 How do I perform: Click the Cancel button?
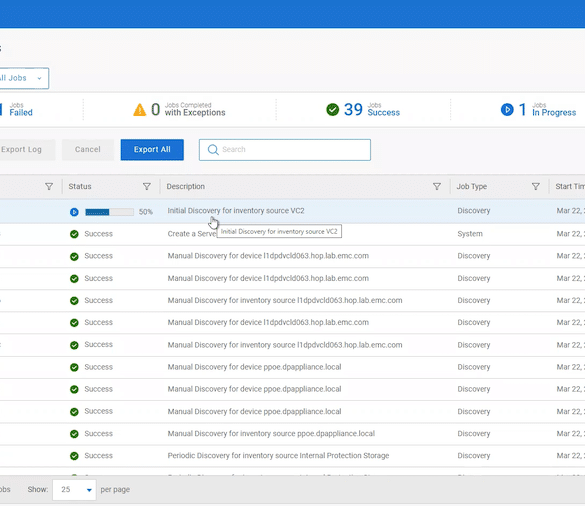(88, 150)
